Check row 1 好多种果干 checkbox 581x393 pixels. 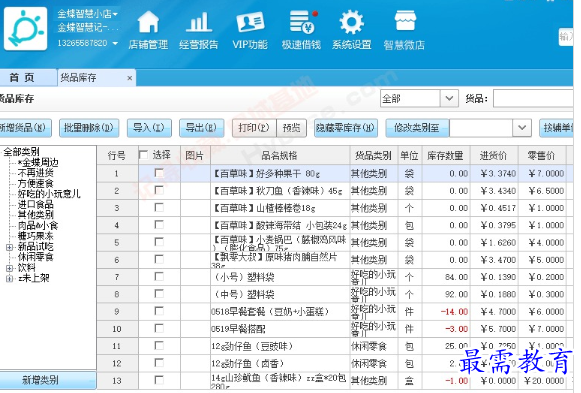click(x=159, y=173)
